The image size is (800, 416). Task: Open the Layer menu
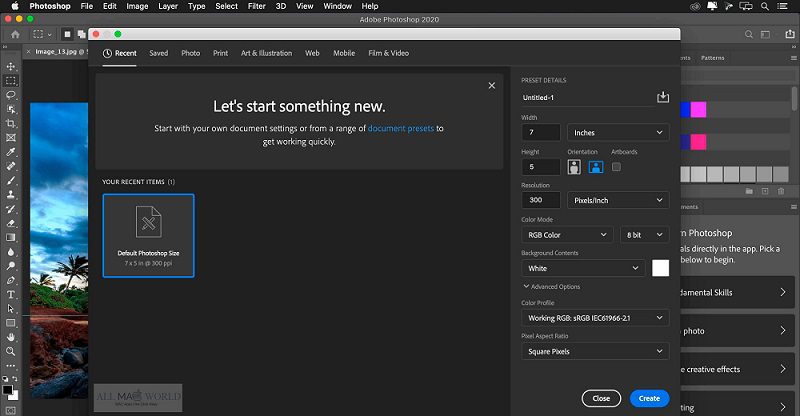pos(168,6)
